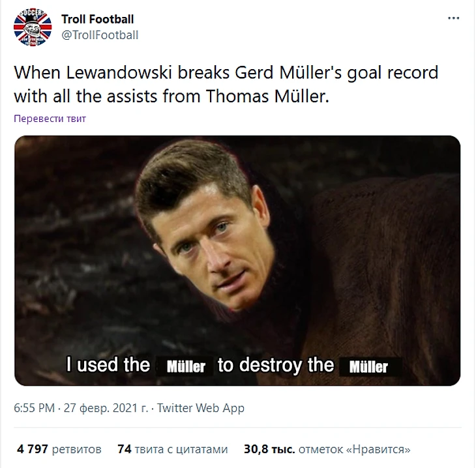Screen dimensions: 476x468
Task: Click the second Müller label after 'destroy the'
Action: 368,366
